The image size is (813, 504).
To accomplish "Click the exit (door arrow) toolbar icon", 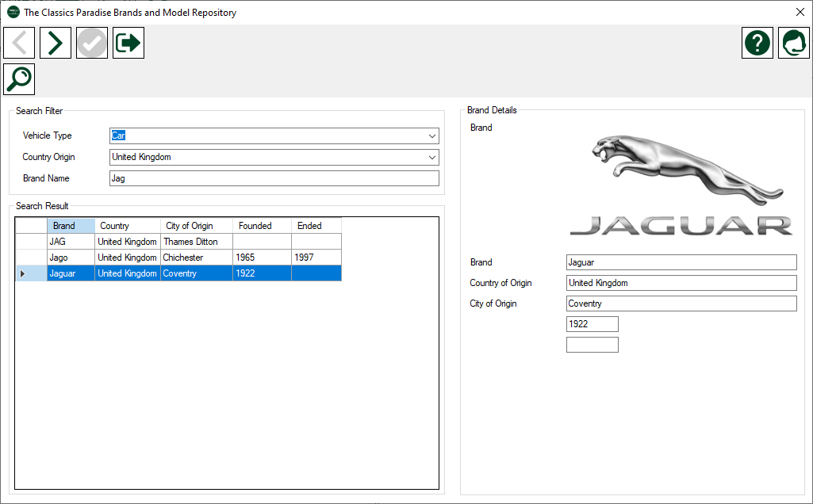I will (128, 43).
